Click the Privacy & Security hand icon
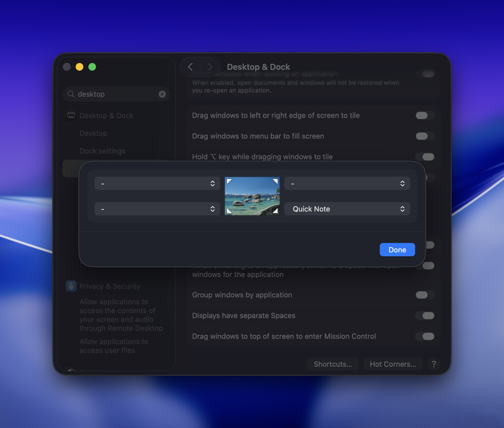 [x=71, y=286]
